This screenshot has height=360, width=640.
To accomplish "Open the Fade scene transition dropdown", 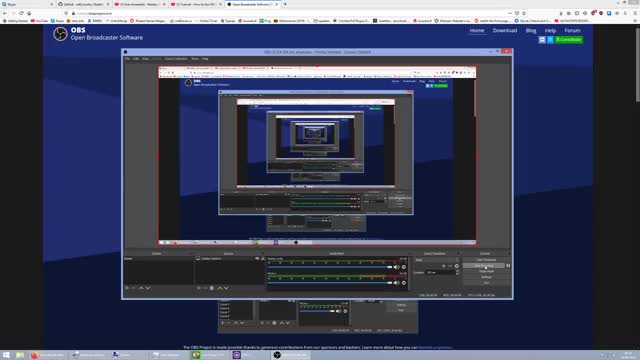I will click(436, 260).
